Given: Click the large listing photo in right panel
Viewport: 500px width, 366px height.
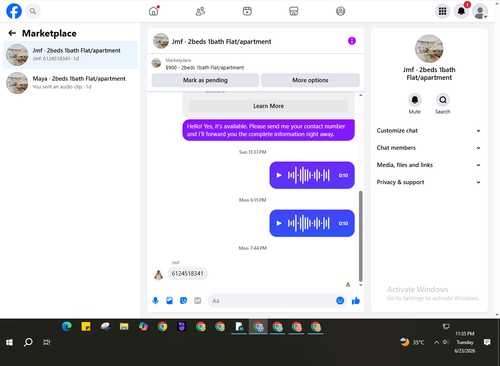Looking at the screenshot, I should point(429,49).
